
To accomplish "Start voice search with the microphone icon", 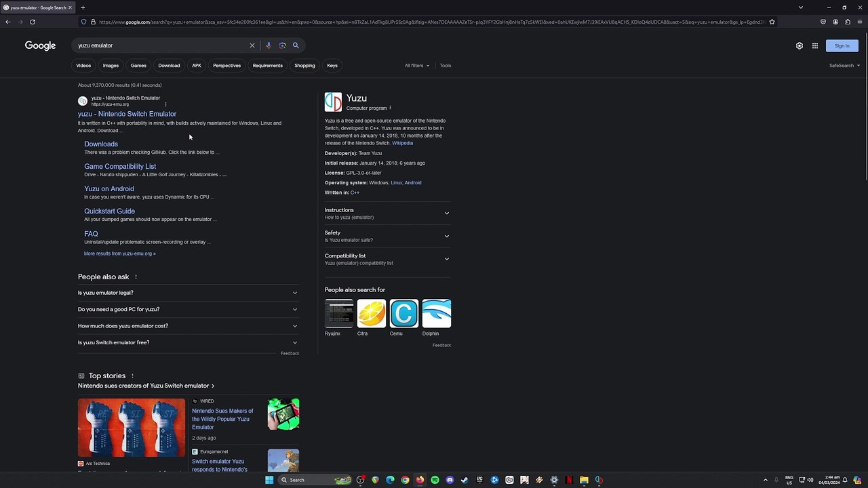I will 269,45.
